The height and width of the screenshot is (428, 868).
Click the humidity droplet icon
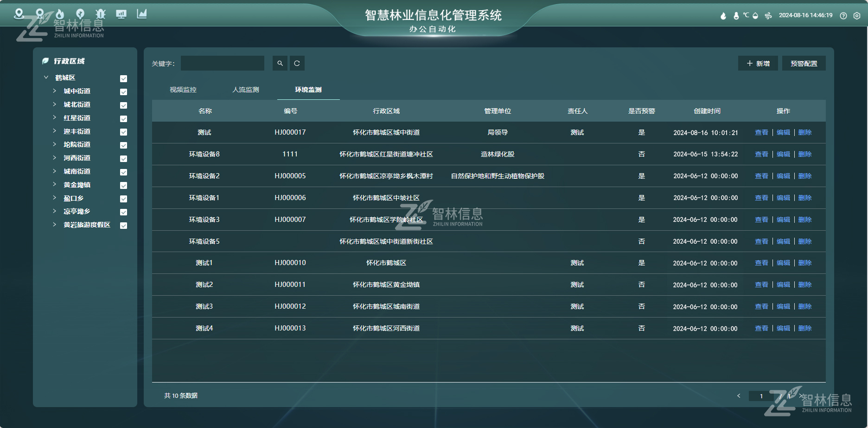[755, 16]
